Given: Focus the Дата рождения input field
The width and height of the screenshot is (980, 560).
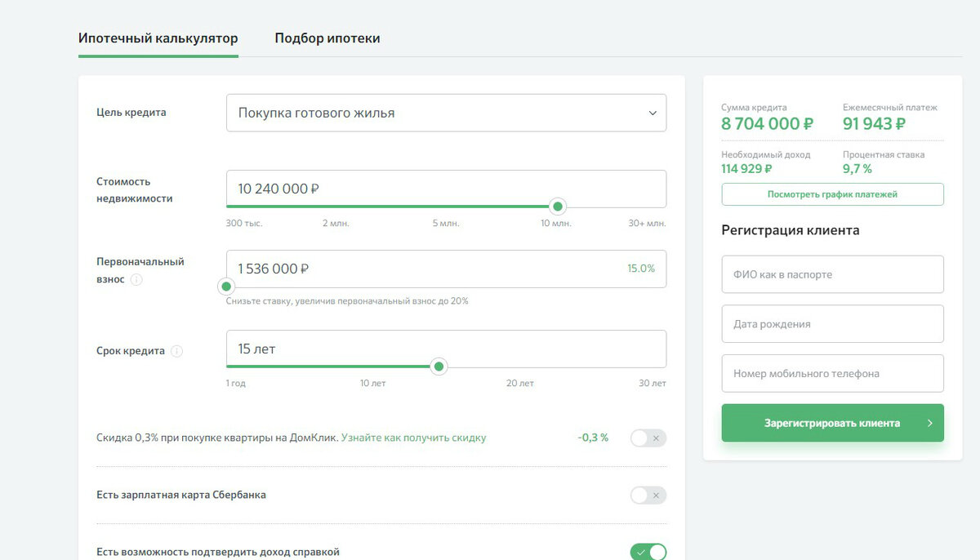Looking at the screenshot, I should (x=832, y=324).
